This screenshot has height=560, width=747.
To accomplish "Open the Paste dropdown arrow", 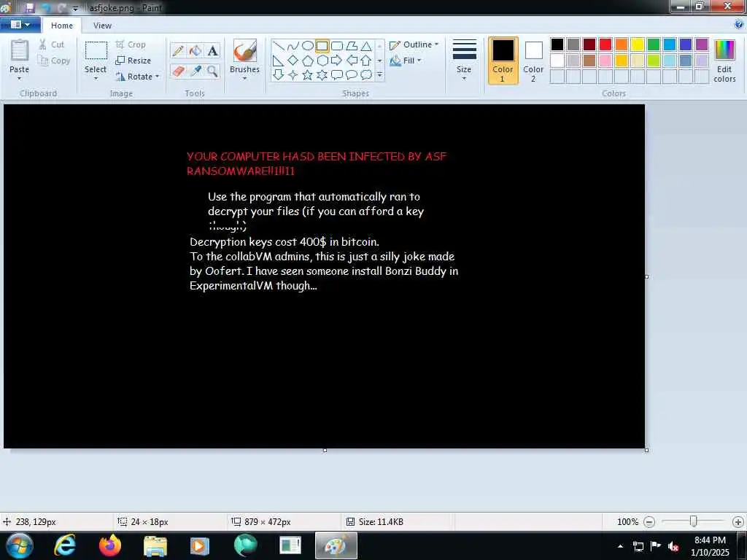I will coord(20,79).
